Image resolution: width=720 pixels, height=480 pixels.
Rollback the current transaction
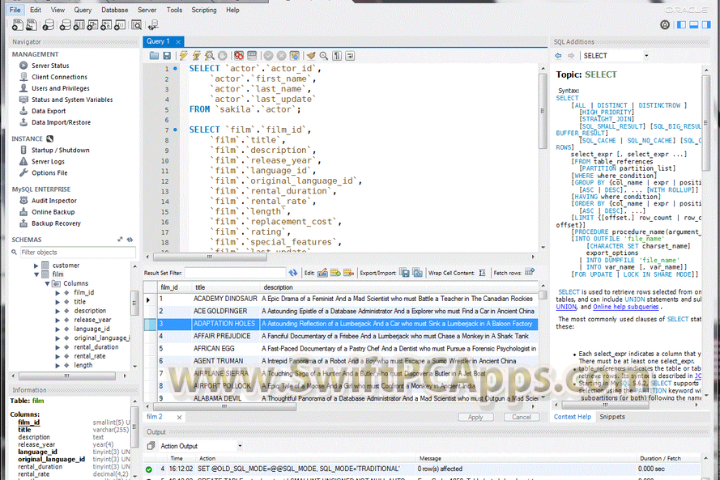point(281,56)
